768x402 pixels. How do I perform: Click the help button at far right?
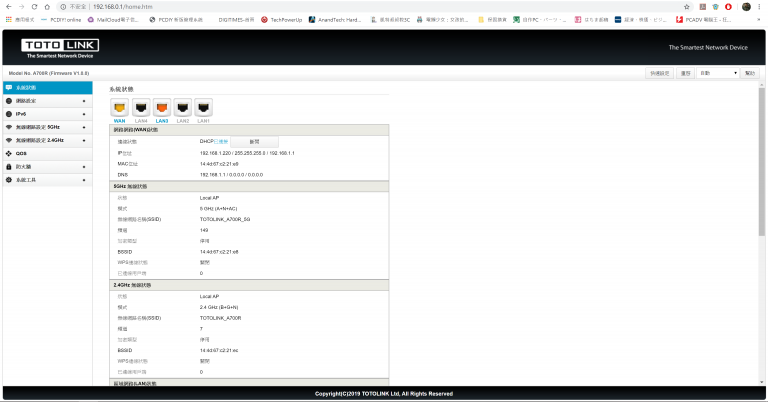[x=750, y=73]
